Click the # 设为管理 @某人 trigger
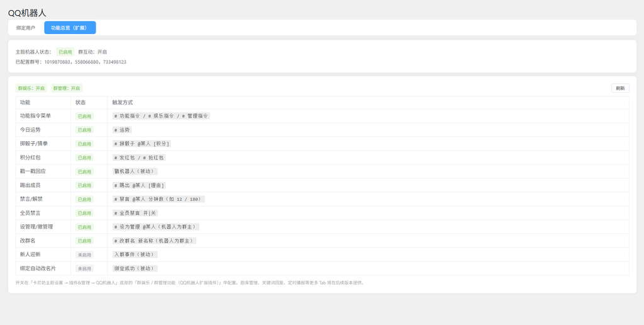Screen dimensions: 644x325 pyautogui.click(x=156, y=227)
